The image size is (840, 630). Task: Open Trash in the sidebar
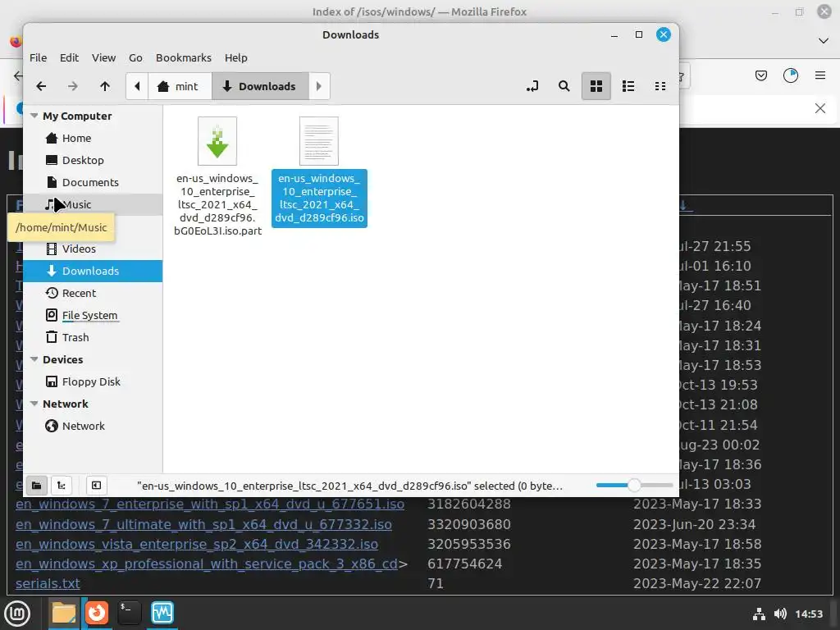[93, 337]
